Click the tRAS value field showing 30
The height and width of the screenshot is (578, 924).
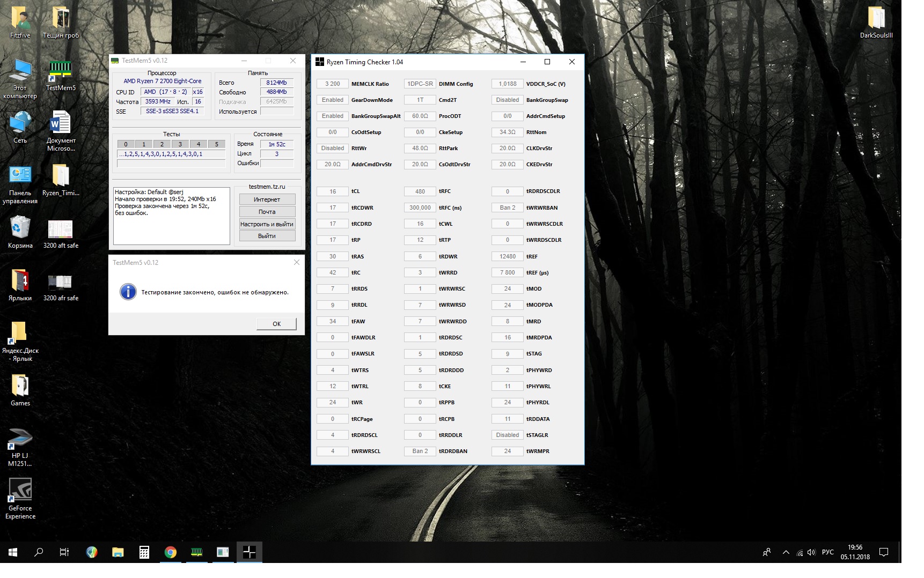pos(333,256)
